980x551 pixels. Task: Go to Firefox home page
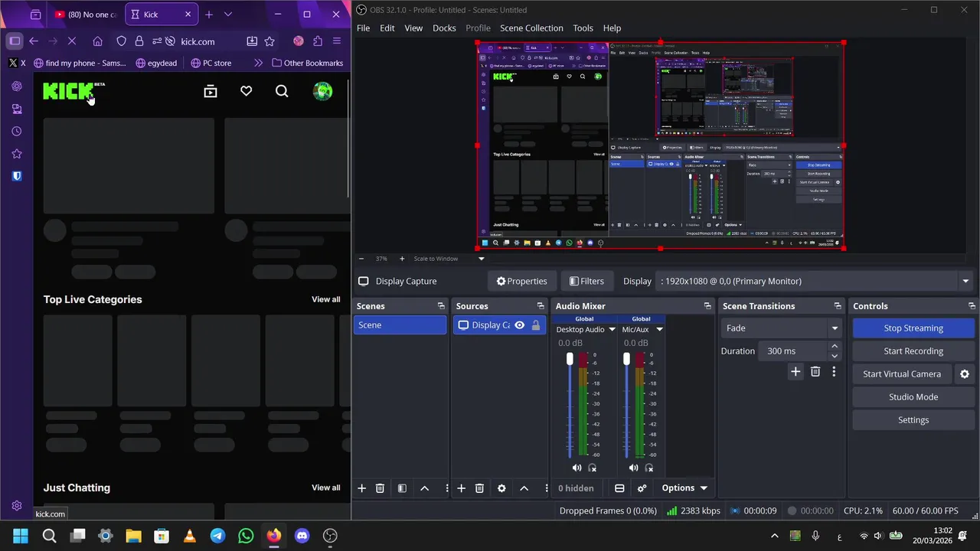(x=97, y=41)
